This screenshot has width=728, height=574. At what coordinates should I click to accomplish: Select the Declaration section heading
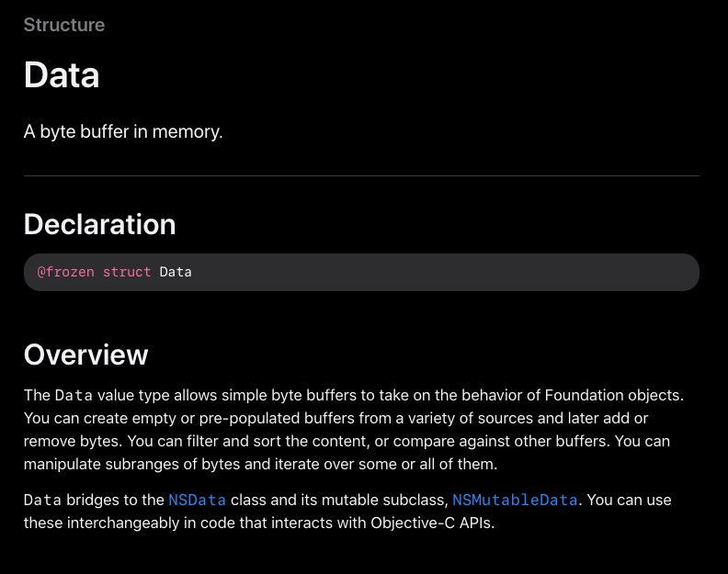(100, 225)
